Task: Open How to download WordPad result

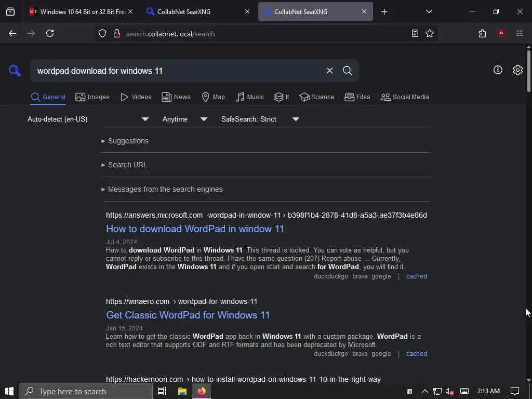Action: [195, 229]
